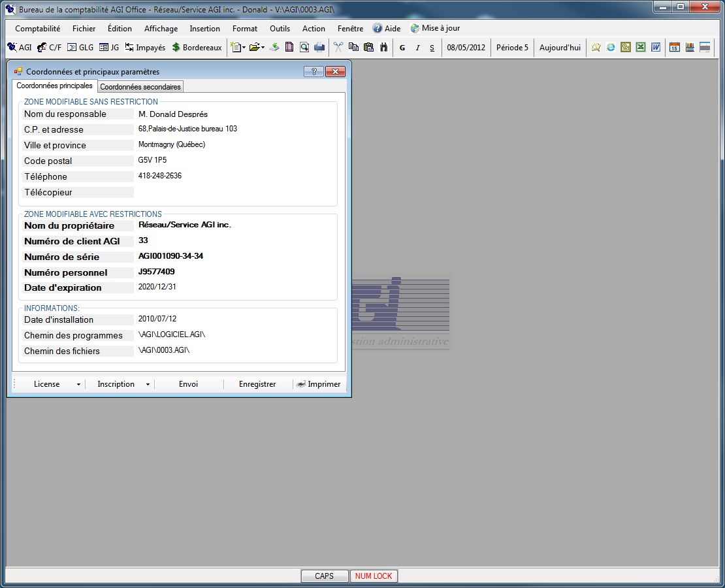Click the dialog help question mark button
This screenshot has height=588, width=725.
pyautogui.click(x=314, y=71)
